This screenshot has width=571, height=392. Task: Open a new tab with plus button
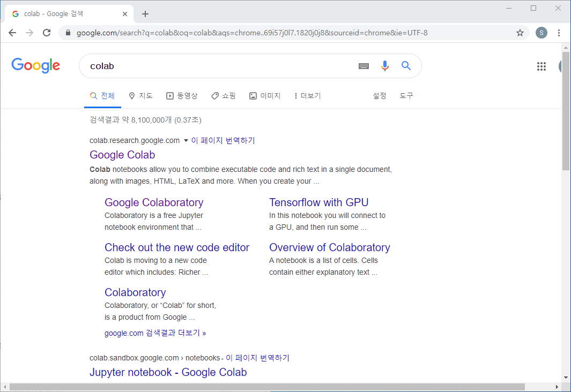(145, 14)
